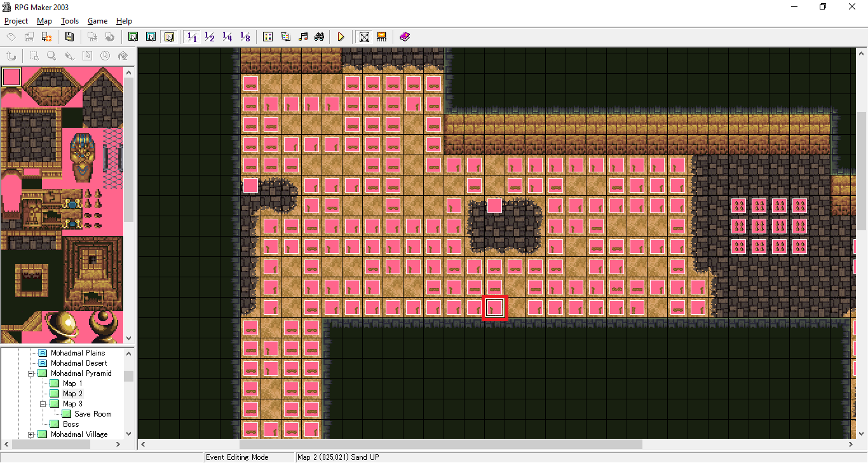This screenshot has width=868, height=463.
Task: Switch to Lower Layer editing mode
Action: point(133,37)
